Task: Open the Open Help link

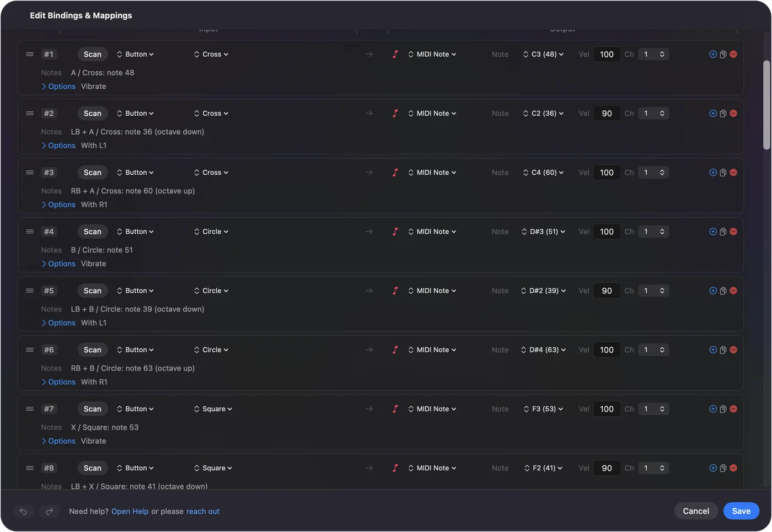Action: tap(130, 512)
